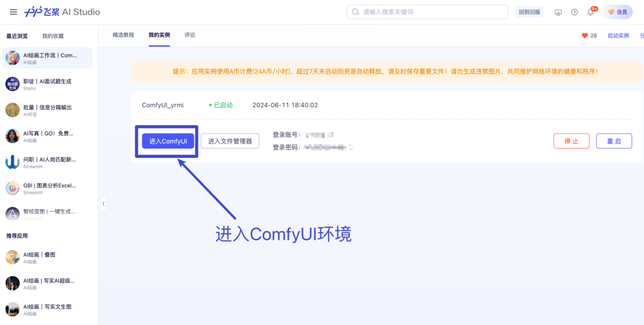Open the hamburger menu icon
644x325 pixels.
(x=14, y=12)
